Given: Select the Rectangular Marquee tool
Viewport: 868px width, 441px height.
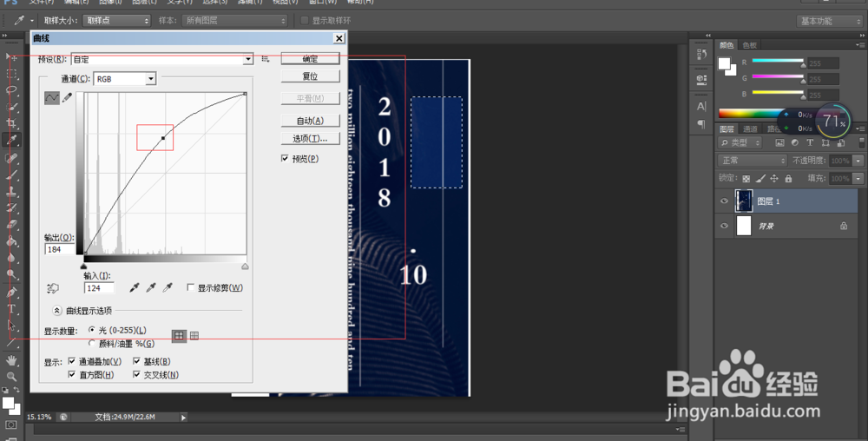Looking at the screenshot, I should pyautogui.click(x=11, y=73).
